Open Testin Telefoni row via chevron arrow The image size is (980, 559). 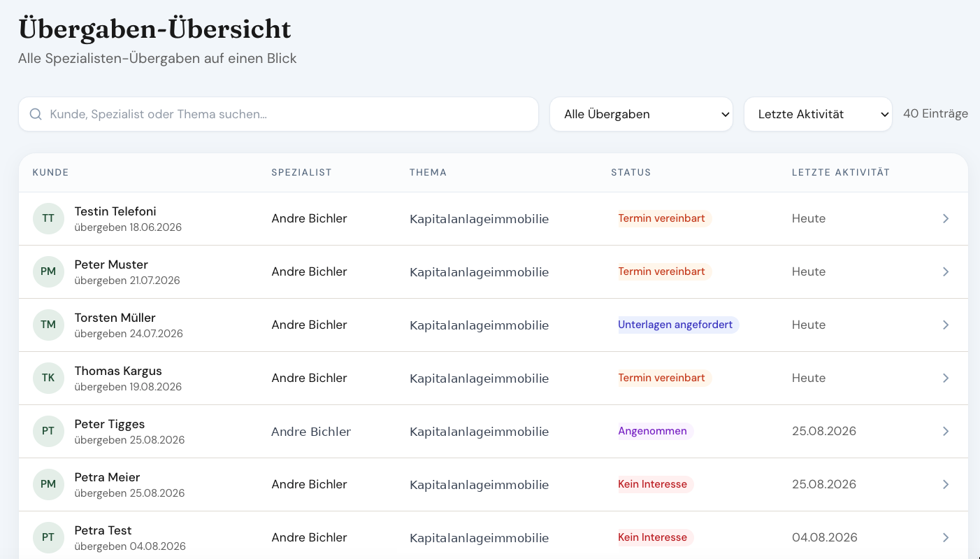point(946,218)
